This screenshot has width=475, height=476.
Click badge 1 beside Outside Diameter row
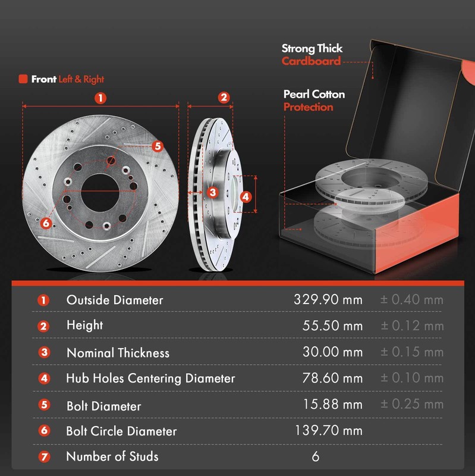pos(43,300)
